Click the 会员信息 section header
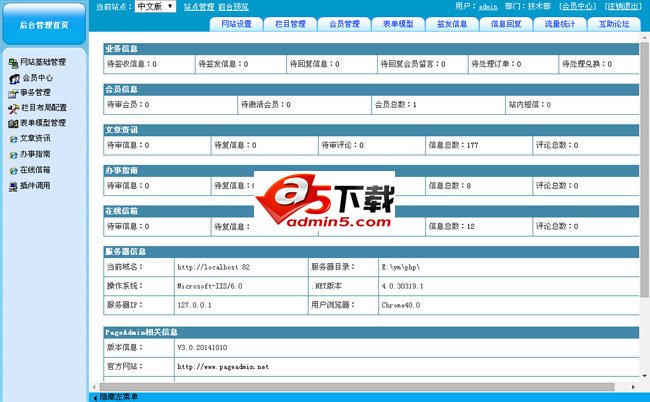 coord(371,90)
